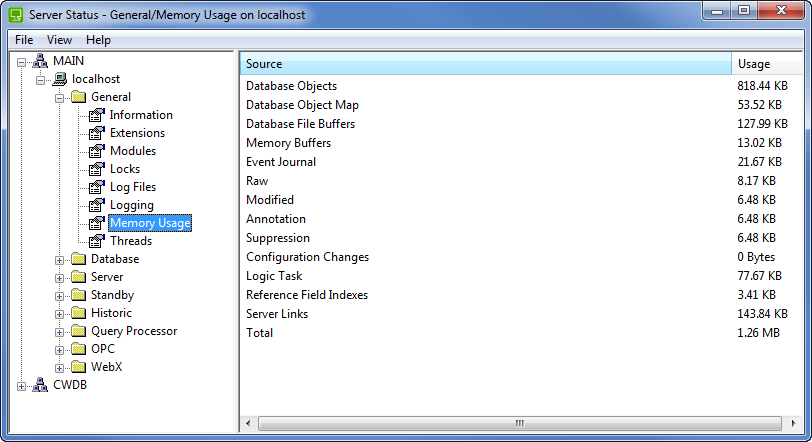The image size is (812, 442).
Task: Click the CWDB system network icon
Action: click(x=41, y=385)
